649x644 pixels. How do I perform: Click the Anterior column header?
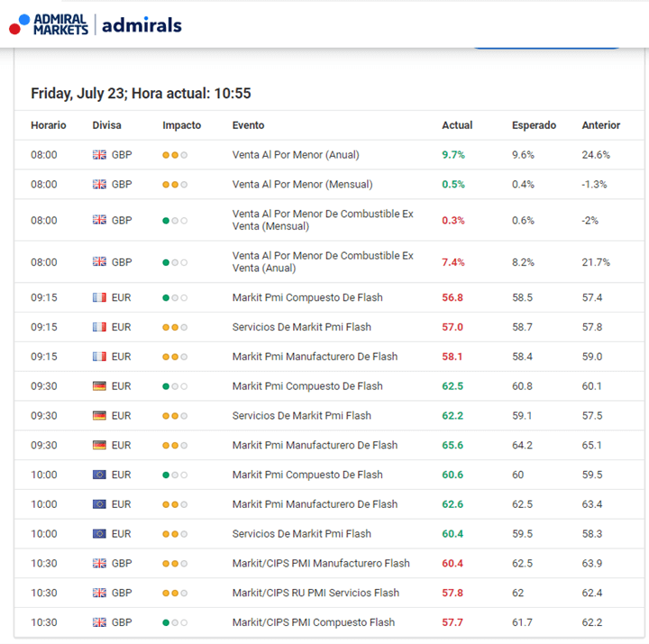click(600, 125)
